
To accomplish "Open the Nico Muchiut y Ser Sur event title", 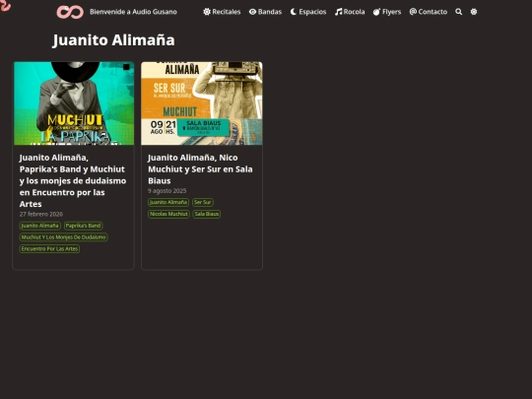I will coord(200,169).
